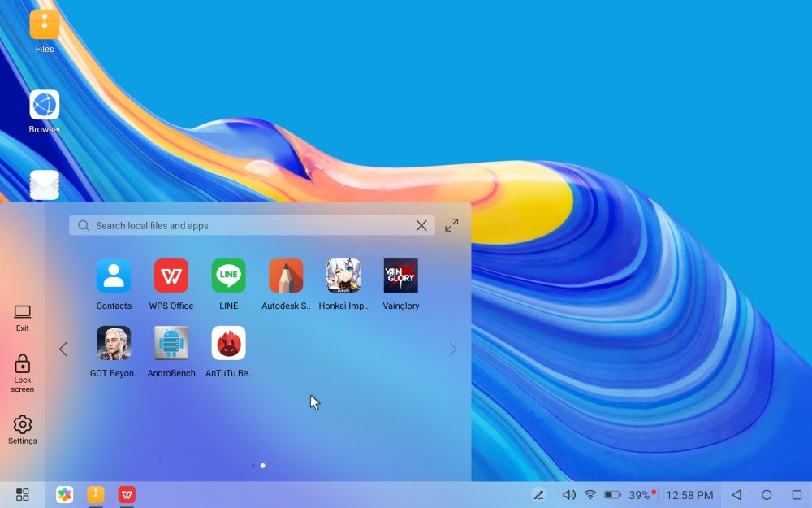Open AnTuTu Benchmark app

pos(228,343)
